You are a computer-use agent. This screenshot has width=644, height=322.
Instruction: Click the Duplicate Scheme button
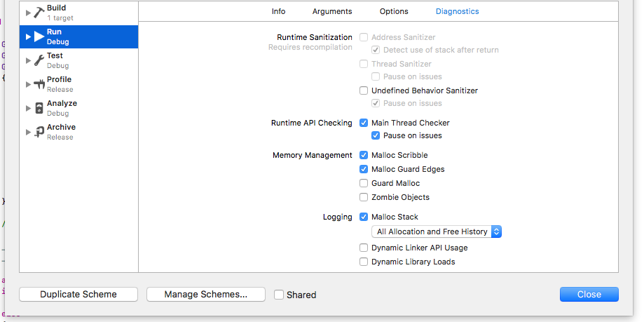coord(78,295)
